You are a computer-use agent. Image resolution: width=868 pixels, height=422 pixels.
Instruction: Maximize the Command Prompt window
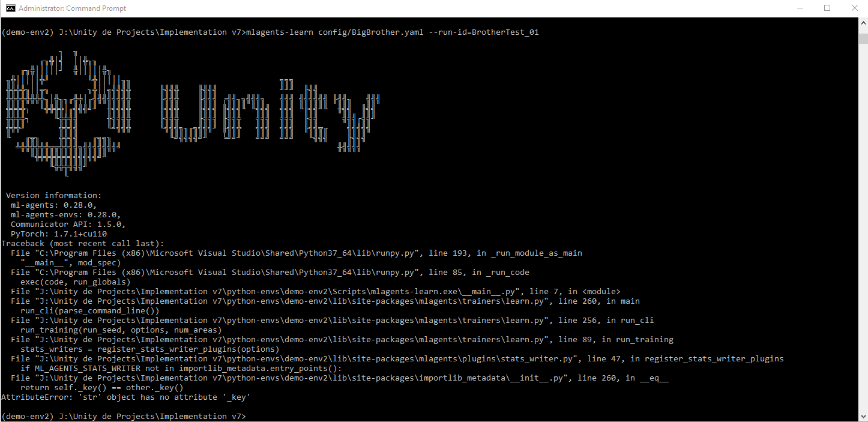click(x=827, y=8)
